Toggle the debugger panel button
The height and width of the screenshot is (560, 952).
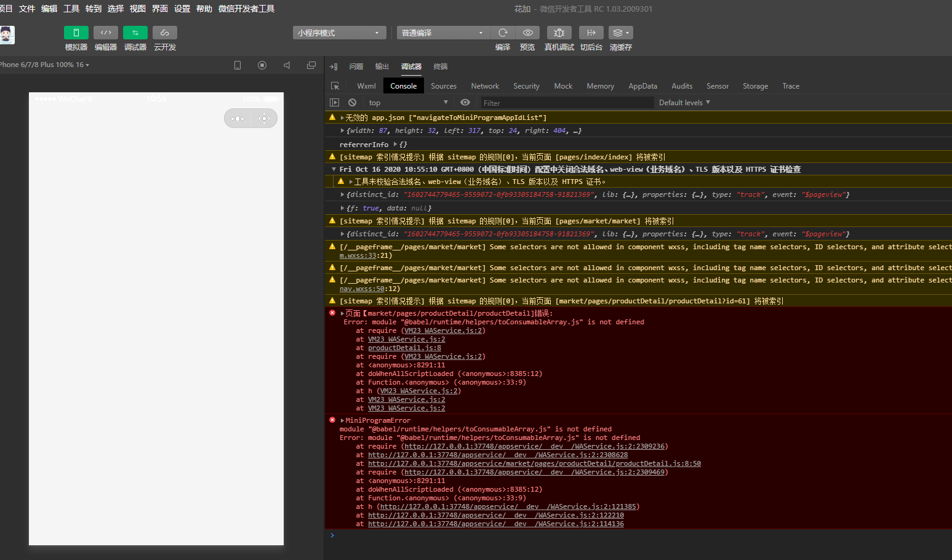click(135, 33)
